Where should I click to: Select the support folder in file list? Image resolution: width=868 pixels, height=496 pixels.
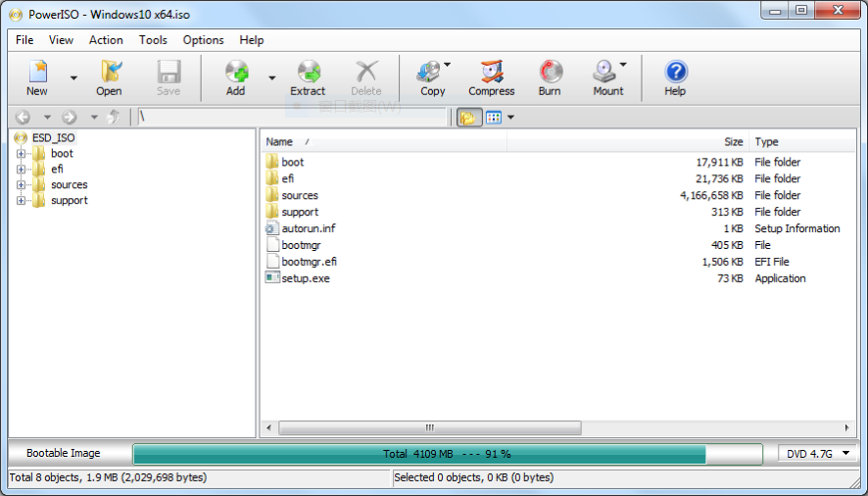[x=300, y=212]
